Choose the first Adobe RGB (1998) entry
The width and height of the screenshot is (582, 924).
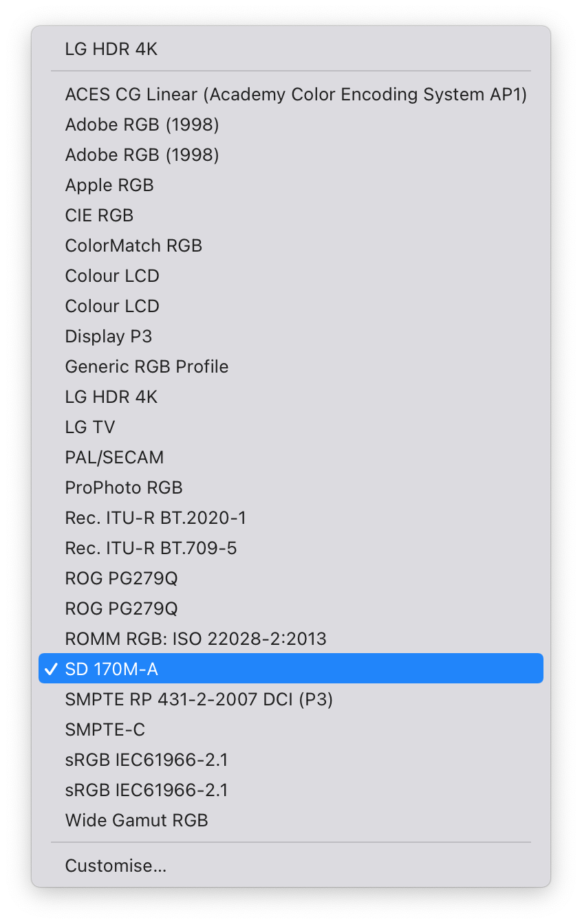[142, 124]
